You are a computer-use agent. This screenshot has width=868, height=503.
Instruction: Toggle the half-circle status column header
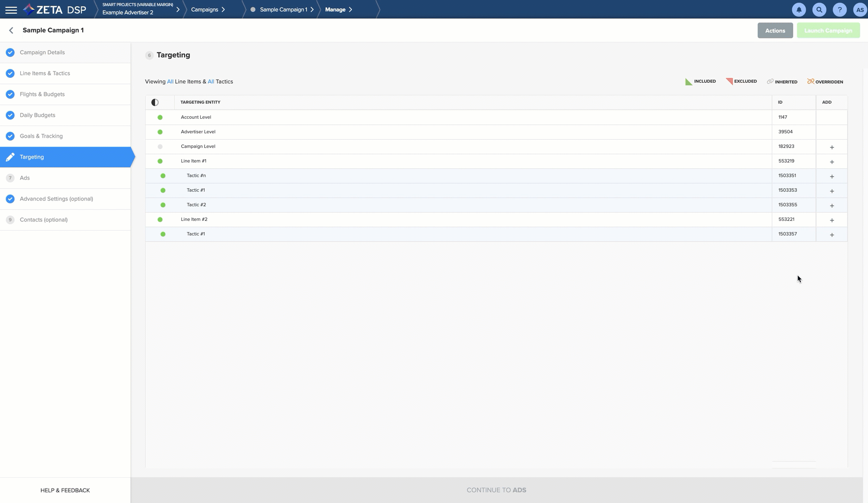click(x=155, y=102)
